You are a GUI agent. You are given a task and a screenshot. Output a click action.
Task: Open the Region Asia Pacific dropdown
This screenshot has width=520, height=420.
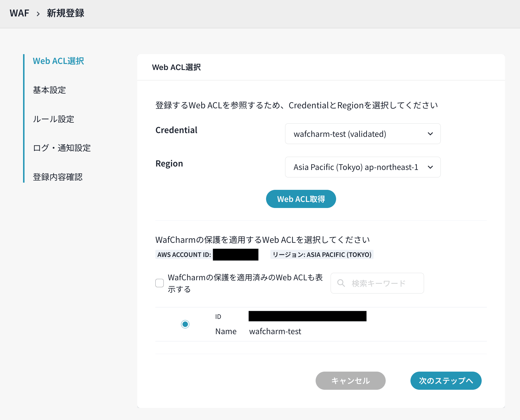(x=362, y=167)
